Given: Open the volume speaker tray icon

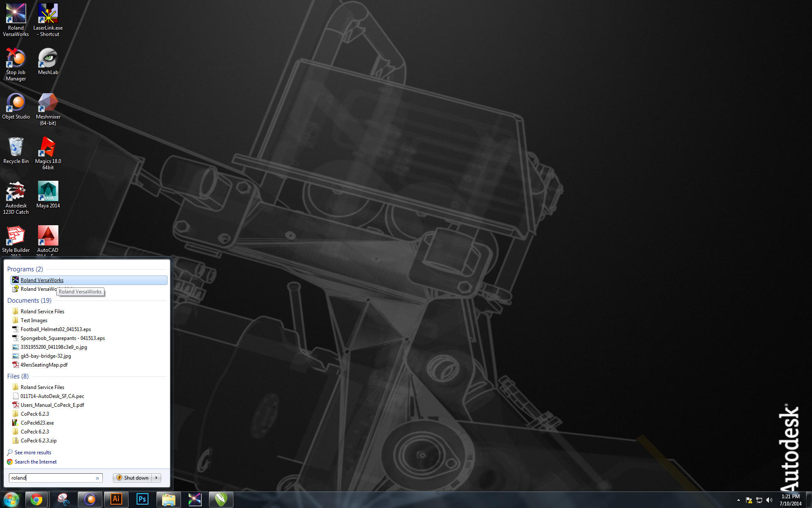Looking at the screenshot, I should (769, 500).
